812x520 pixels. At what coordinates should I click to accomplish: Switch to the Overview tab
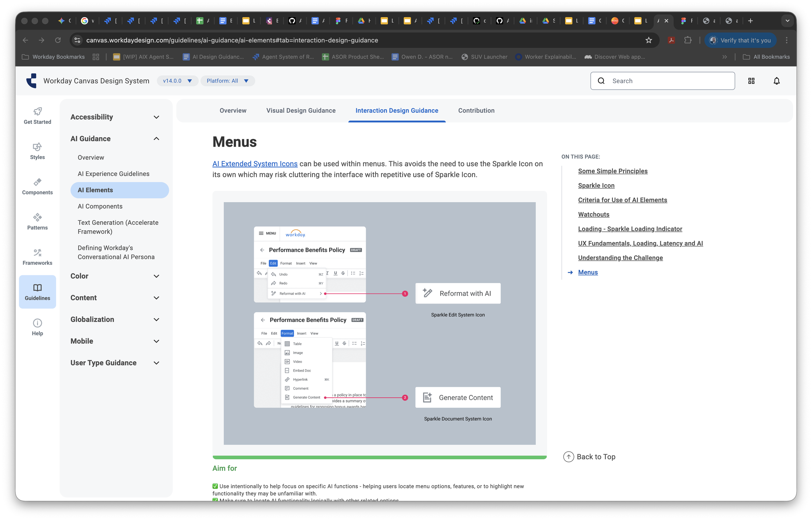[x=233, y=110]
